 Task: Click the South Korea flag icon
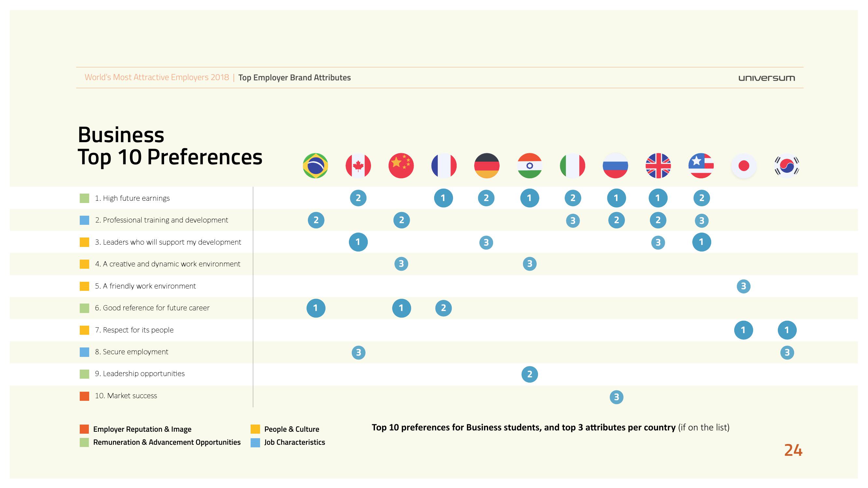pos(786,166)
